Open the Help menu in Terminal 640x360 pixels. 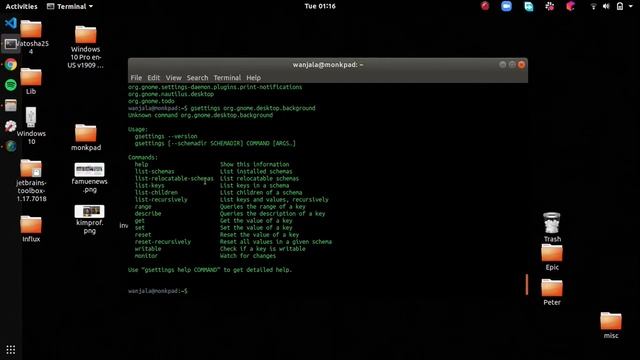[253, 78]
